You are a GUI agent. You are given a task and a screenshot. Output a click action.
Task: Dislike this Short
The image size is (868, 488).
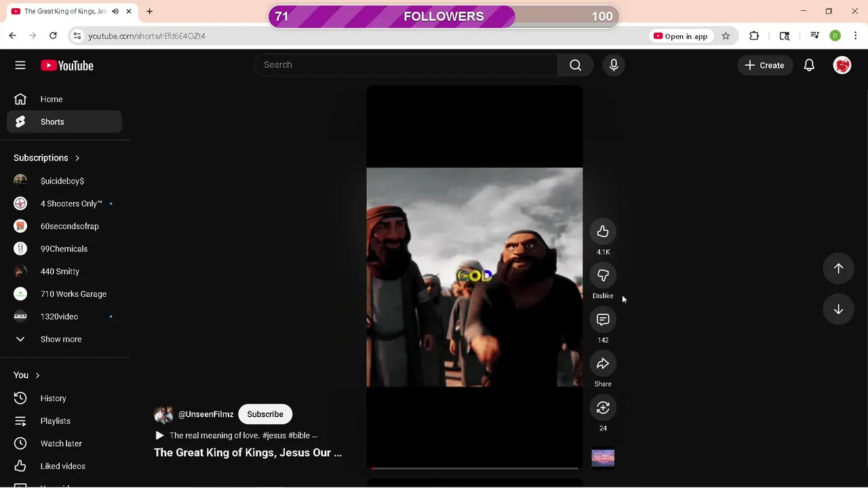click(603, 276)
